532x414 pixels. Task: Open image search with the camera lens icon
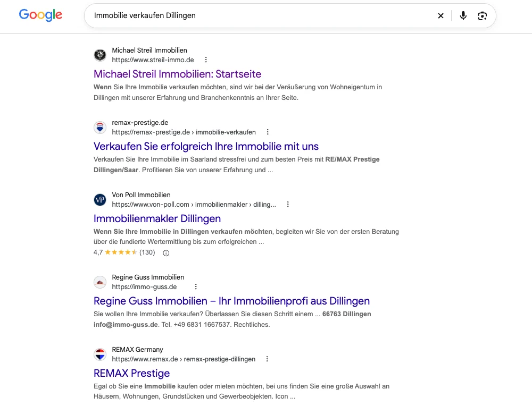pyautogui.click(x=482, y=15)
